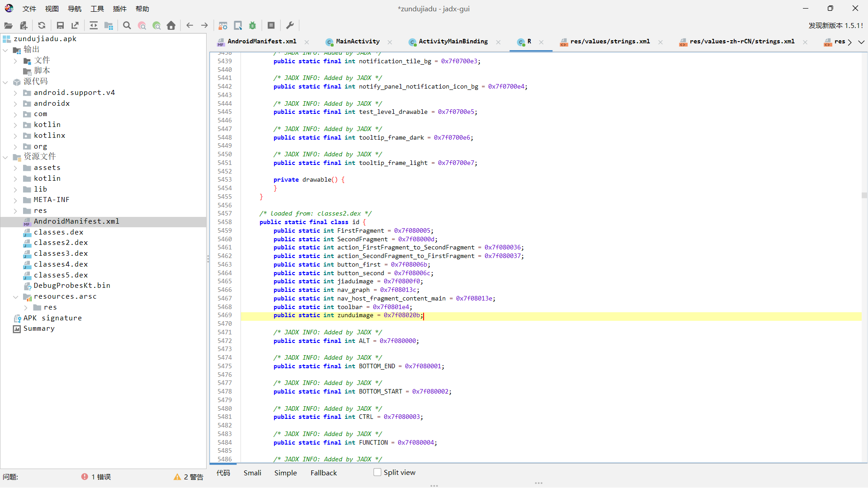Expand the android.support.v4 package
This screenshot has height=488, width=868.
tap(15, 93)
